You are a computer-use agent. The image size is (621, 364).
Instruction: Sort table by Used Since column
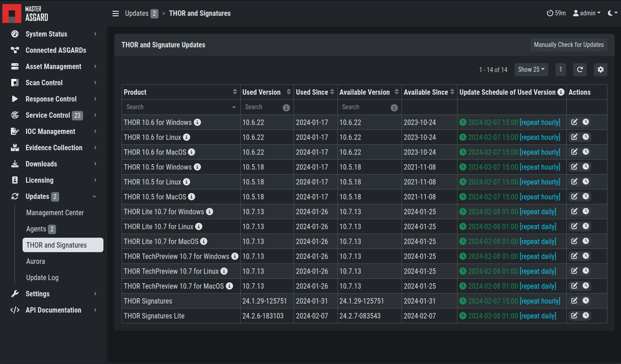[x=332, y=92]
